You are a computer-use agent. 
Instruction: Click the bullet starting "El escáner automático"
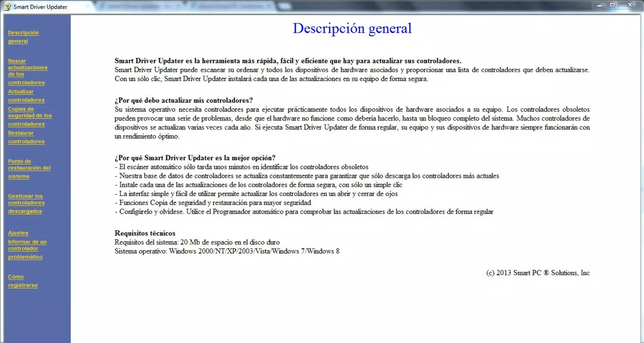coord(242,167)
